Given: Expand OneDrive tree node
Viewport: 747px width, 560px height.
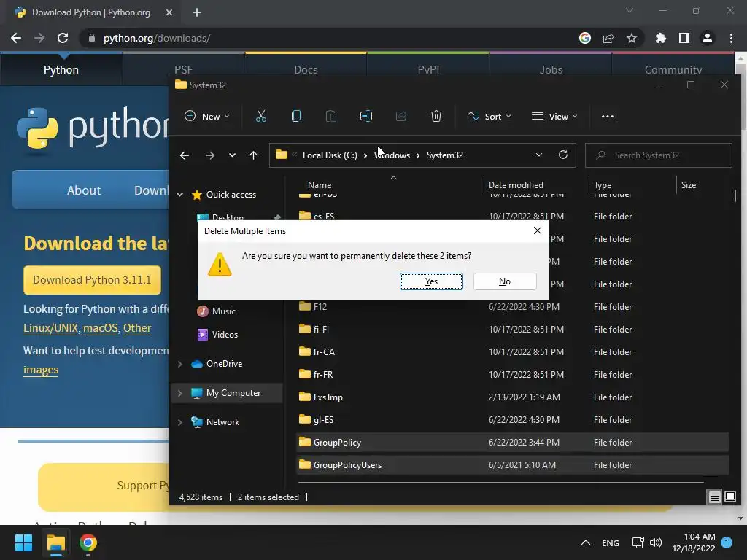Looking at the screenshot, I should pyautogui.click(x=180, y=364).
